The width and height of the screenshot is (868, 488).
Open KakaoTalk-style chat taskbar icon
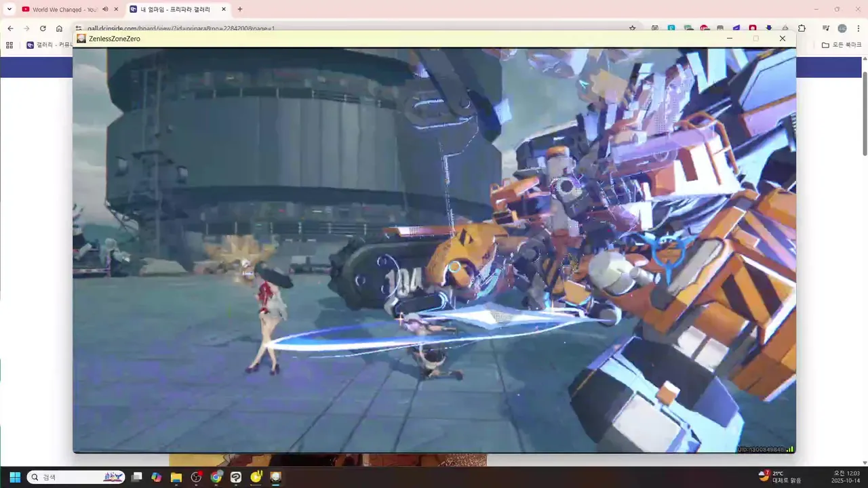(236, 477)
